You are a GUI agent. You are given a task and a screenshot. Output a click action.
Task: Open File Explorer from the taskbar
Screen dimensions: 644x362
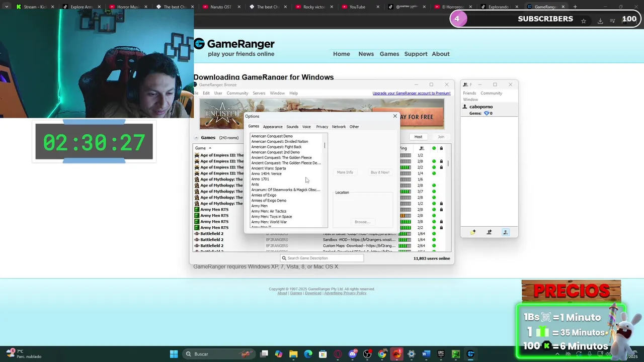[293, 354]
